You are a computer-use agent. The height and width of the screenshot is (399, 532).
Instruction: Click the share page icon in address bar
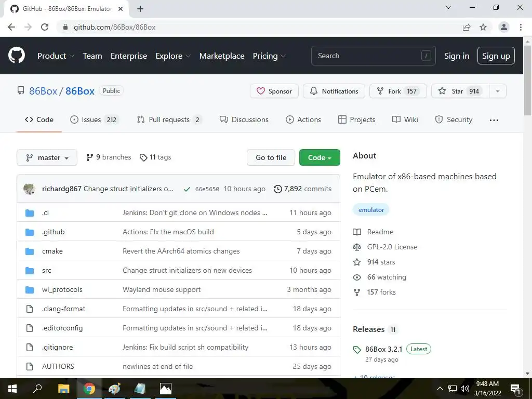coord(467,27)
